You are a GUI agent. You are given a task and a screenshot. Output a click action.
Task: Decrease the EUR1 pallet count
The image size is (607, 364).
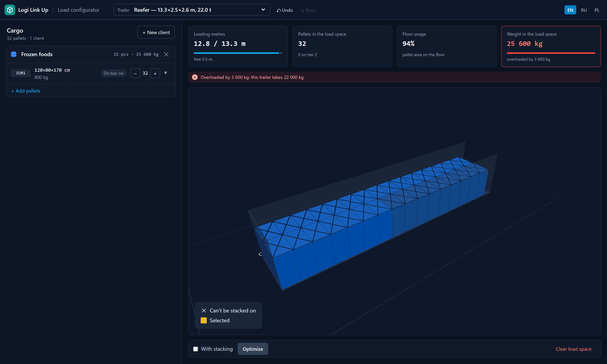[x=135, y=73]
